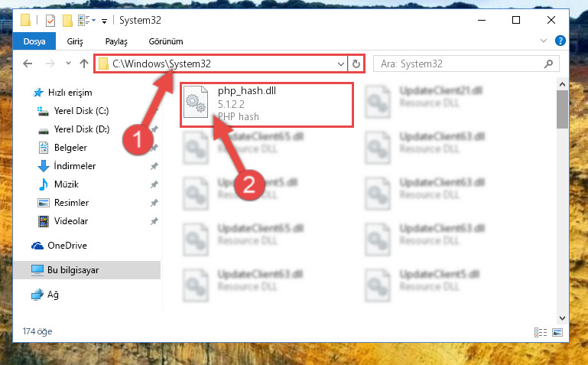Open the Help question mark icon
Viewport: 588px width, 365px height.
tap(560, 41)
